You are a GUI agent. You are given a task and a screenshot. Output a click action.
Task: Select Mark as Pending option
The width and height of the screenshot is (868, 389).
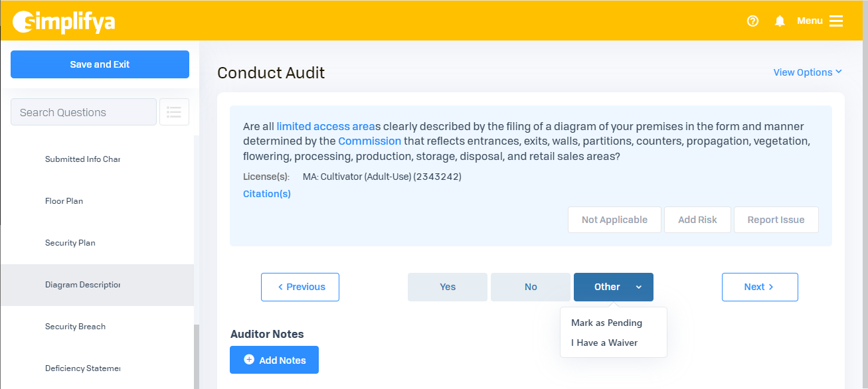606,323
